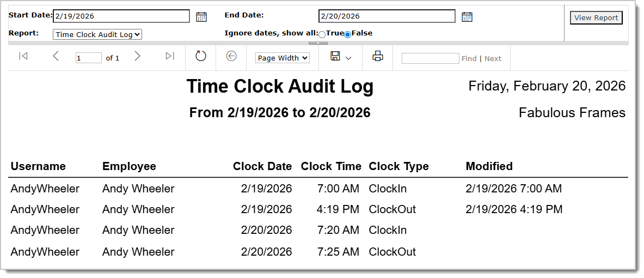Go to first page of report

point(23,56)
